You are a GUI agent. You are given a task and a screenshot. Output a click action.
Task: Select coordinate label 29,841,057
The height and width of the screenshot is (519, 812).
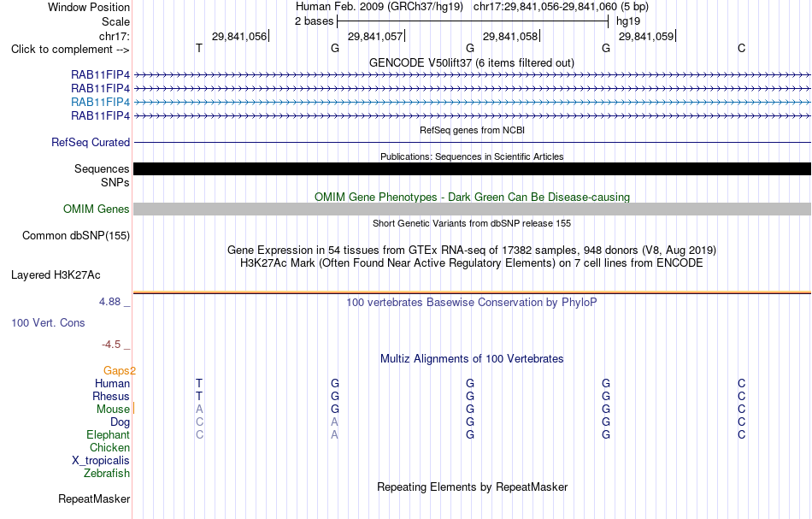click(x=375, y=36)
